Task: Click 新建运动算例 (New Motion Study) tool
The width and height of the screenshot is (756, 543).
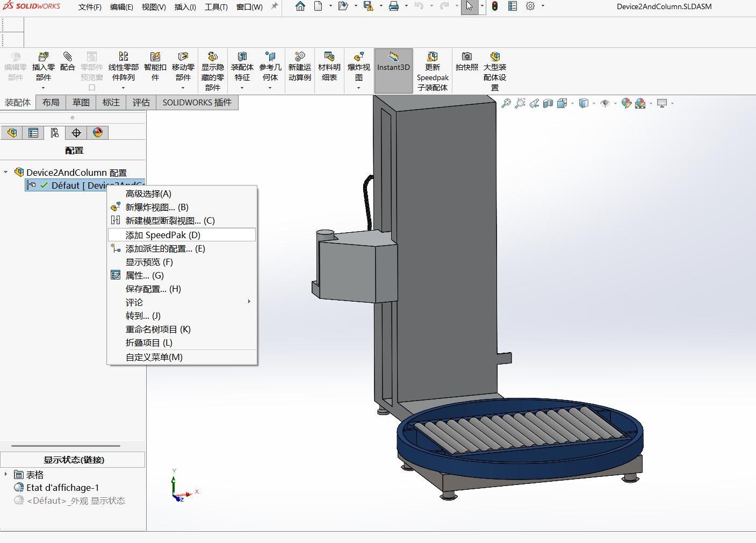Action: coord(300,67)
